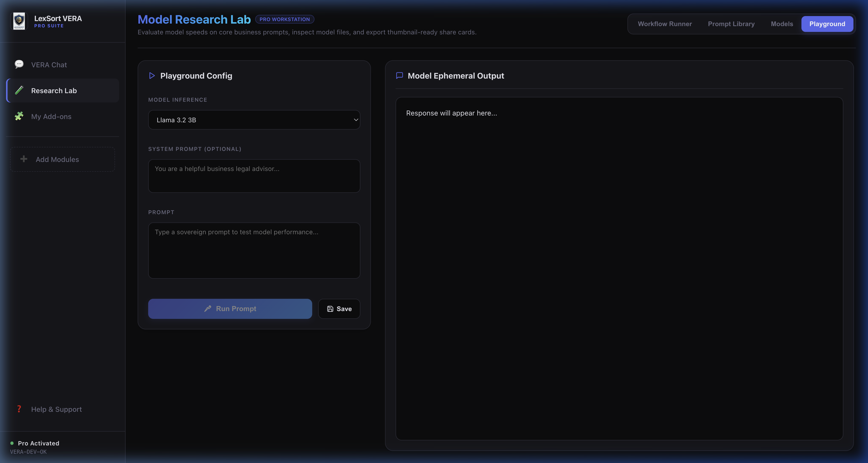
Task: Open the Models tab
Action: pos(782,24)
